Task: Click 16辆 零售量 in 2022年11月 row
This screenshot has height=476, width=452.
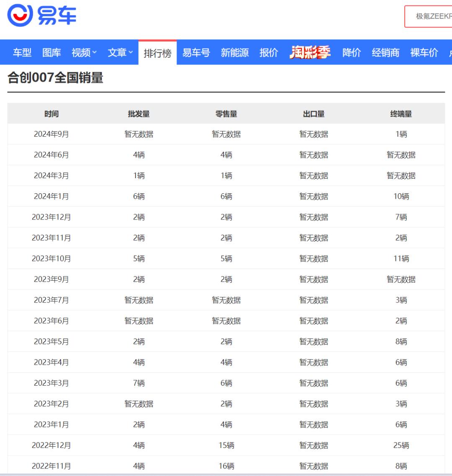Action: pyautogui.click(x=226, y=466)
